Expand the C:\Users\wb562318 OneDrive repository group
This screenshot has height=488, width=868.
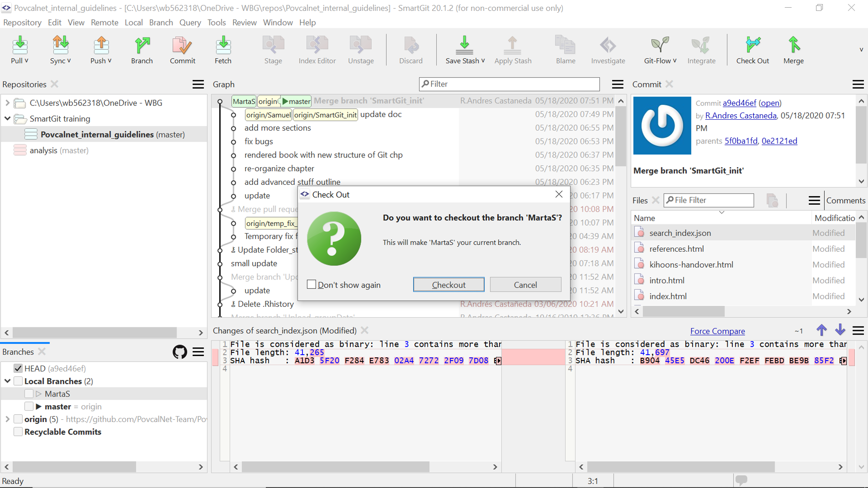7,103
